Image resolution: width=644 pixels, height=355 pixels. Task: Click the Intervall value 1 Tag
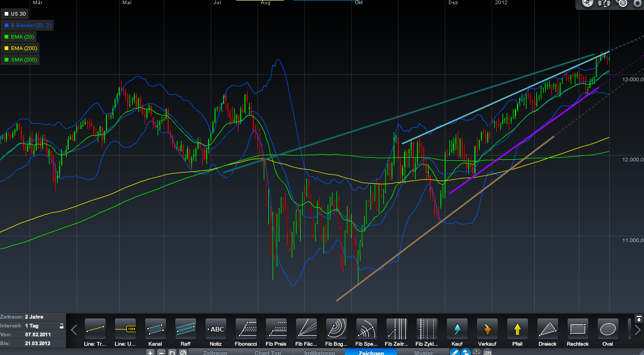[32, 325]
